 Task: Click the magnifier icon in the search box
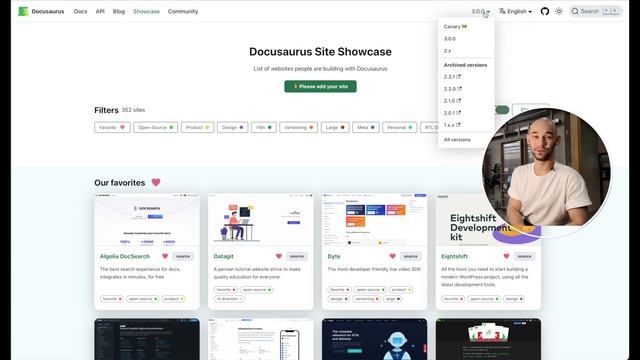coord(575,11)
